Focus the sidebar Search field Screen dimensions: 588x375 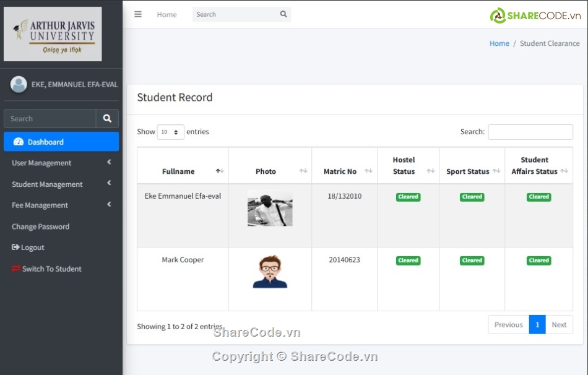(x=50, y=118)
